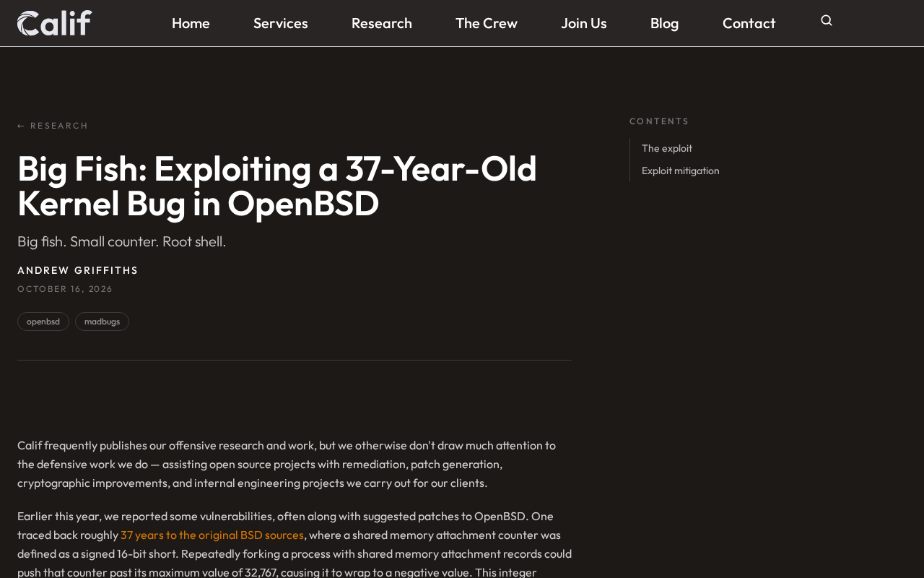Viewport: 924px width, 578px height.
Task: Click the date October 16, 2026
Action: pyautogui.click(x=65, y=289)
